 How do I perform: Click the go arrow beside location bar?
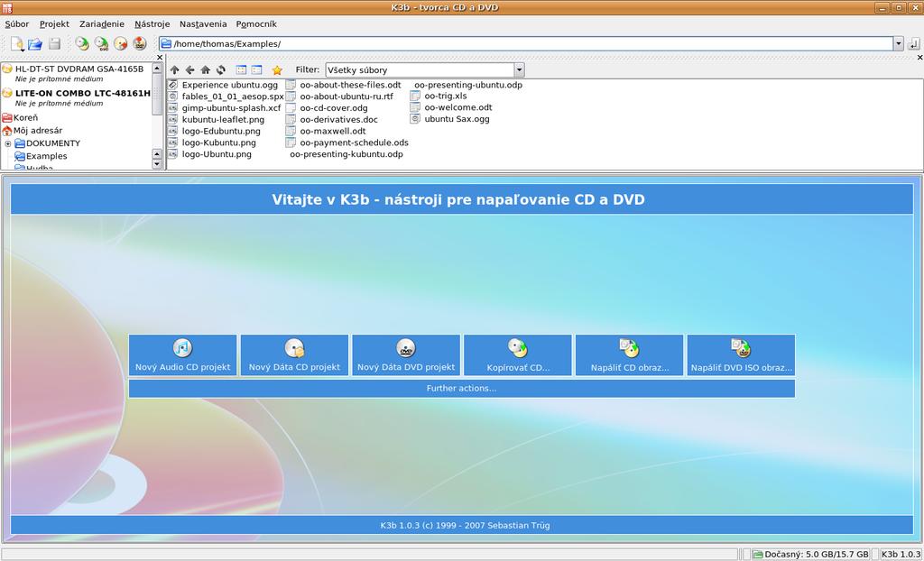tap(914, 43)
